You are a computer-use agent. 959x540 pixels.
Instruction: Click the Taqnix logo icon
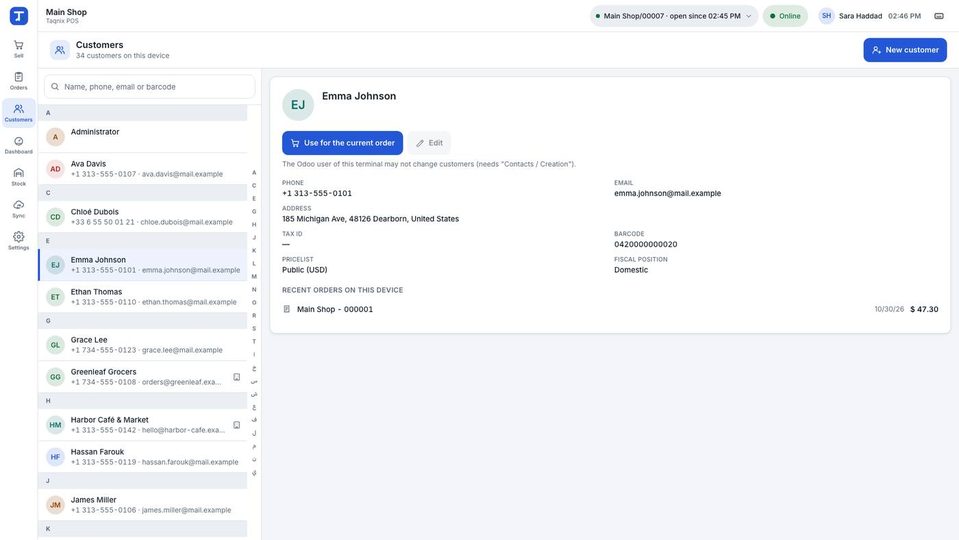point(18,16)
